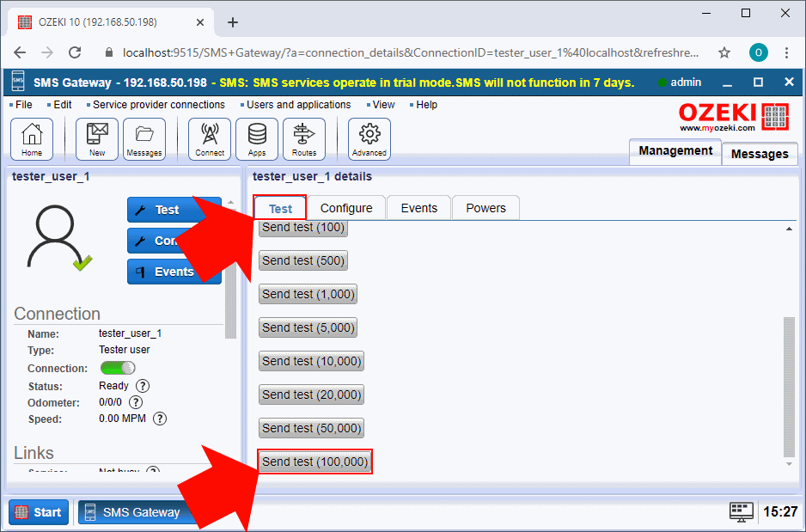View site info via the lock icon
Image resolution: width=806 pixels, height=532 pixels.
tap(108, 52)
